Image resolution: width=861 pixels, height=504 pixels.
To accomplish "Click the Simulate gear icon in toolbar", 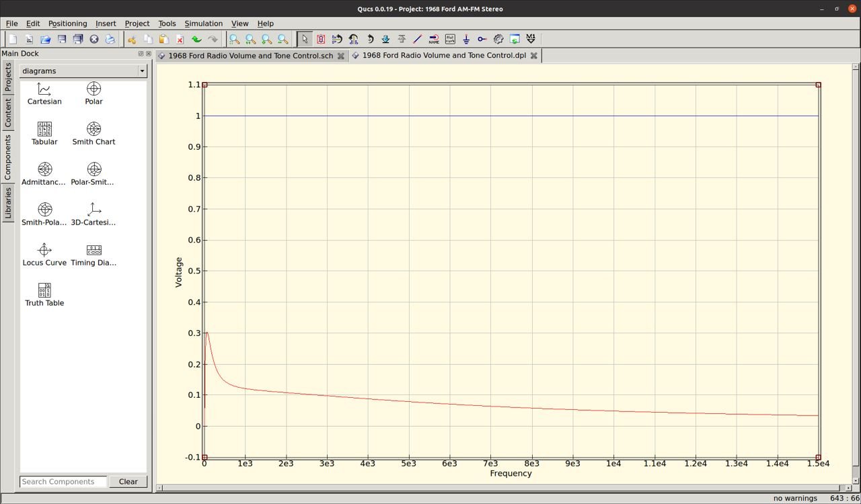I will (x=498, y=40).
